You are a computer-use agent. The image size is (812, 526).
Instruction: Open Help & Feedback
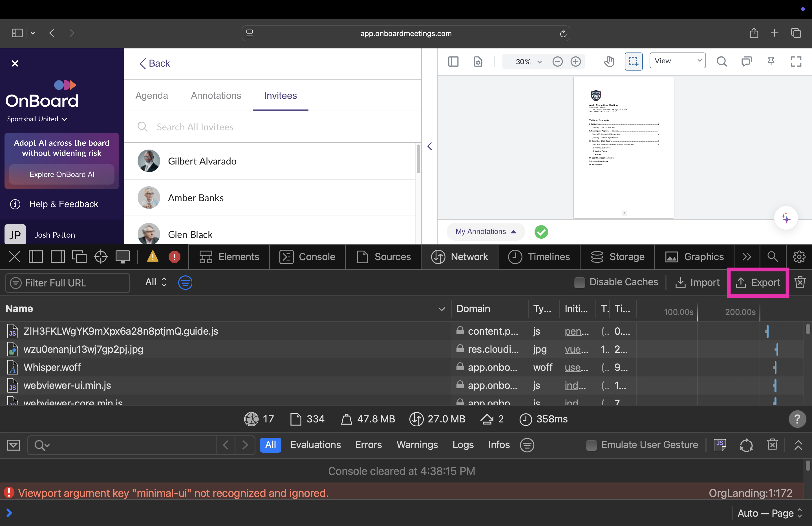[54, 204]
